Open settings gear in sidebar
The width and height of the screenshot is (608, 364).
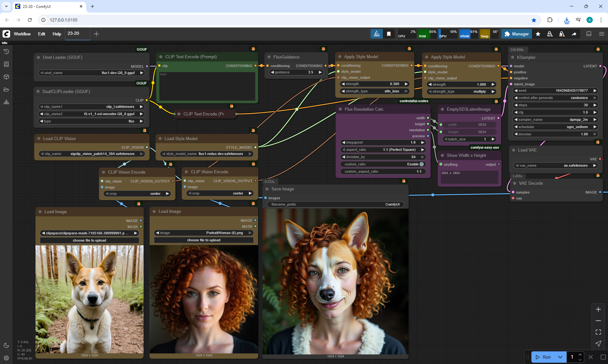coord(6,358)
